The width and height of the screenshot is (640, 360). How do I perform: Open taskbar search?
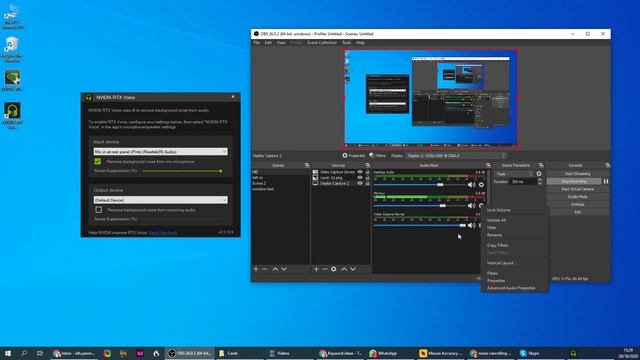coord(24,353)
